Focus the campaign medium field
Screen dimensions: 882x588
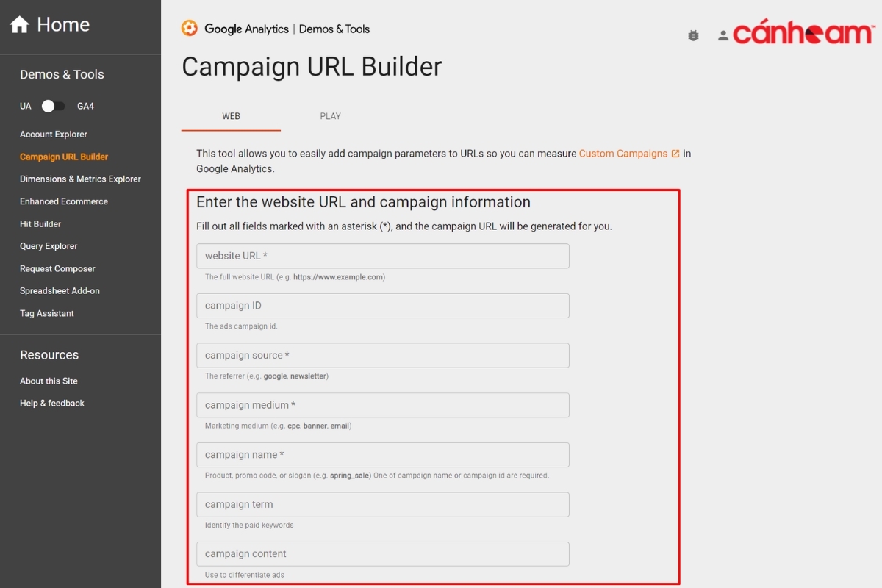pos(383,405)
